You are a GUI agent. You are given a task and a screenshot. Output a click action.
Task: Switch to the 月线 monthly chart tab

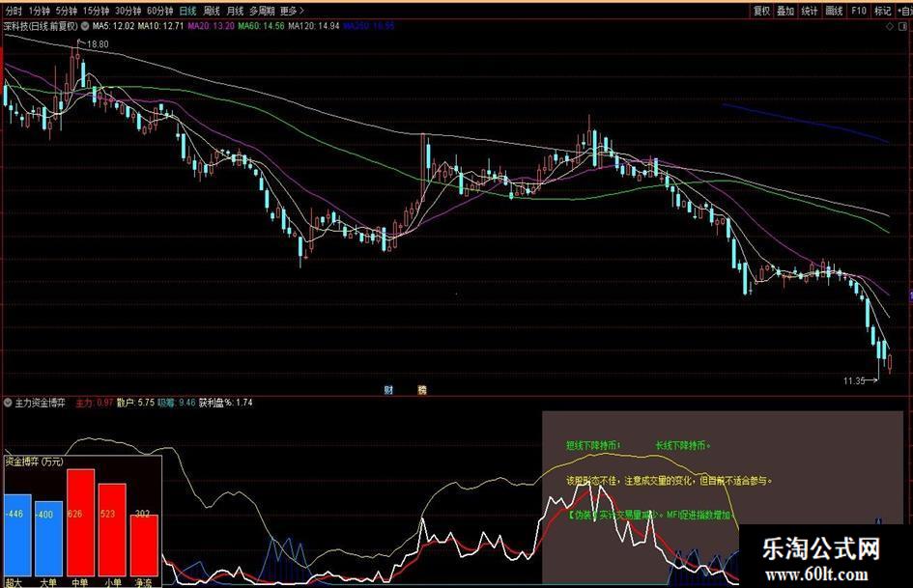point(235,11)
